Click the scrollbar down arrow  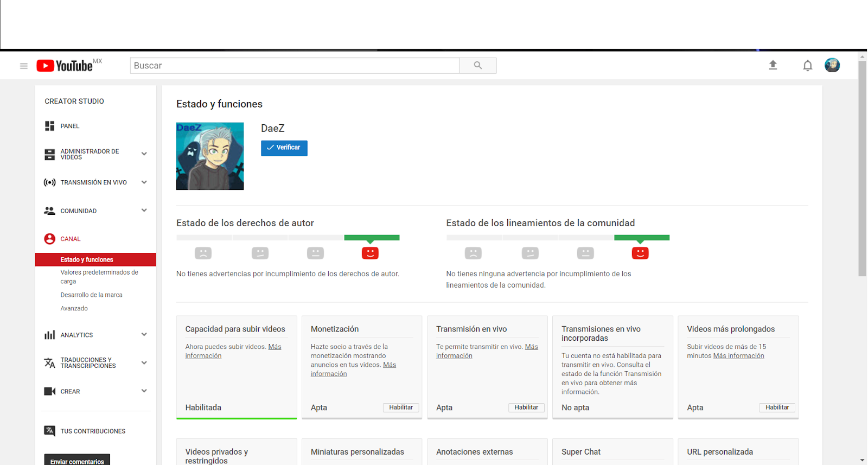coord(863,461)
